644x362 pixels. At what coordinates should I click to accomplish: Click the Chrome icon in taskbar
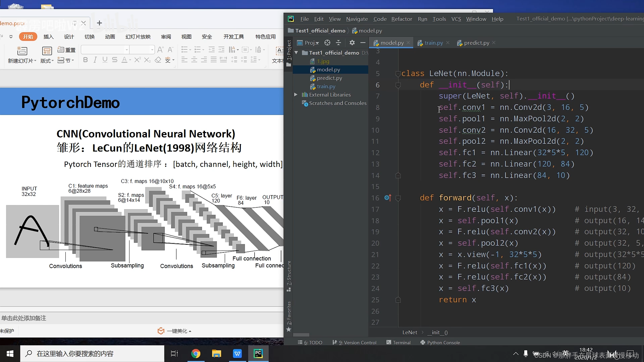[x=196, y=354]
